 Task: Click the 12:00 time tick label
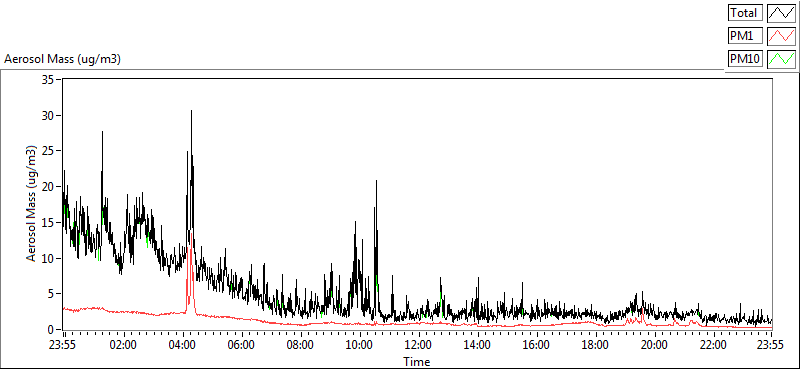(418, 345)
